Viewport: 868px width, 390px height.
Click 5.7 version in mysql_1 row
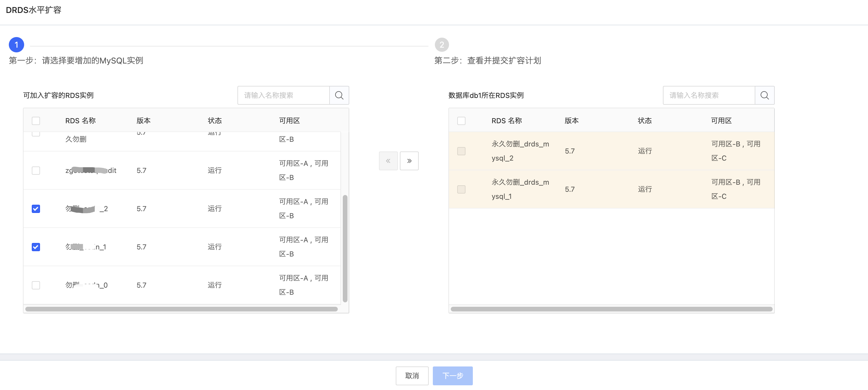click(570, 189)
